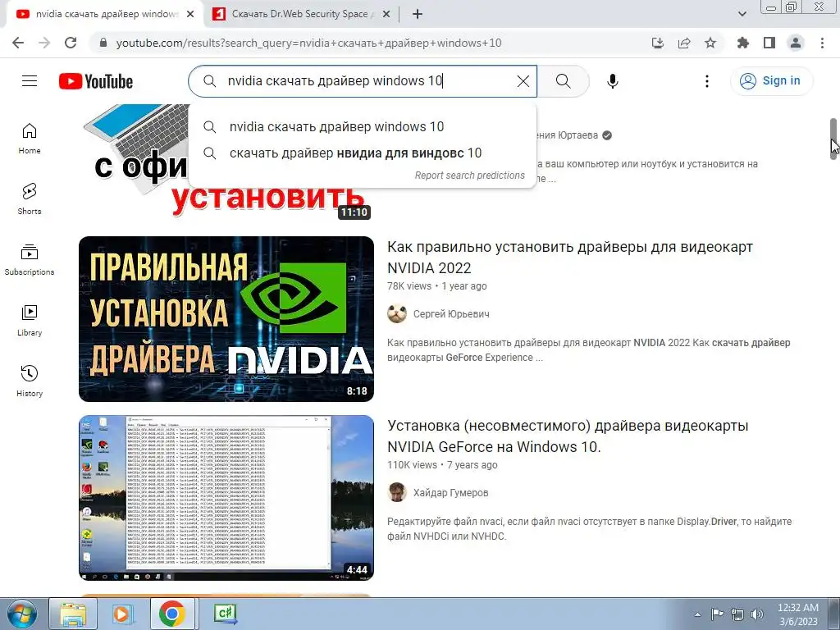Open the Chrome three-dot menu

822,43
